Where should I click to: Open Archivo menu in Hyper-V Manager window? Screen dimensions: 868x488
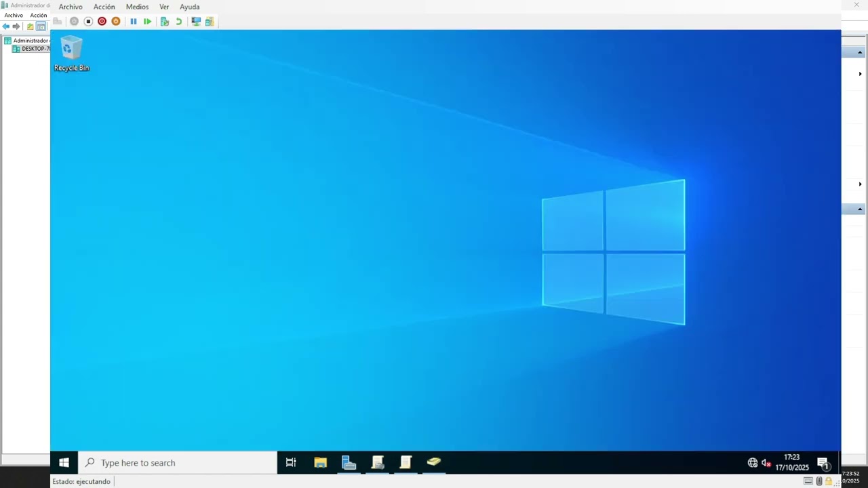click(14, 16)
